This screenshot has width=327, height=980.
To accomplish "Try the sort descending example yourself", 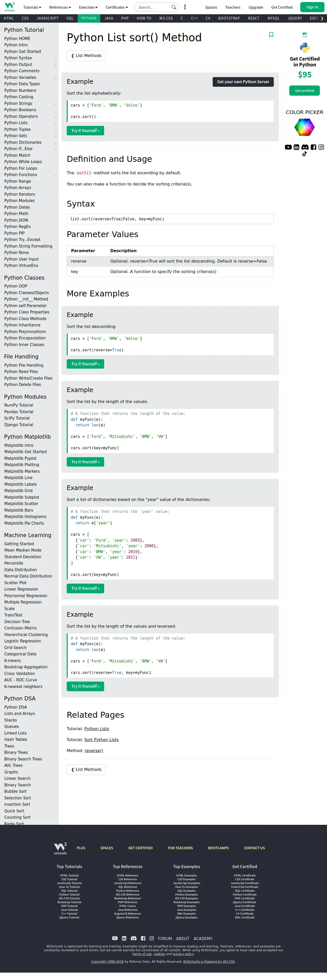I will 85,364.
